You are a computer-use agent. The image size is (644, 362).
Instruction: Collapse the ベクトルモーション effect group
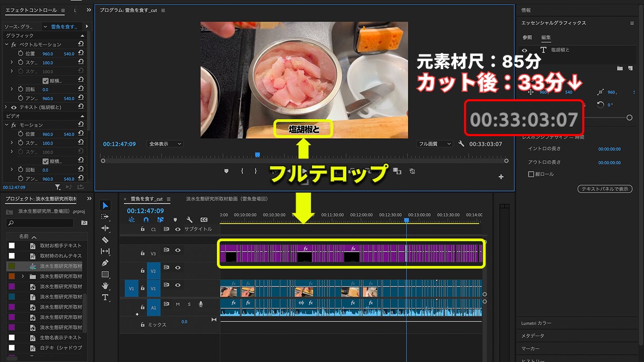(6, 44)
